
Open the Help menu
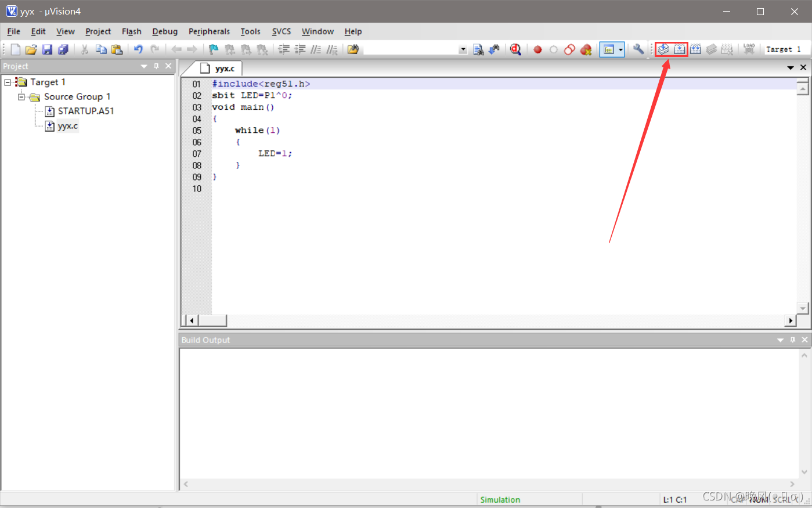pyautogui.click(x=353, y=31)
